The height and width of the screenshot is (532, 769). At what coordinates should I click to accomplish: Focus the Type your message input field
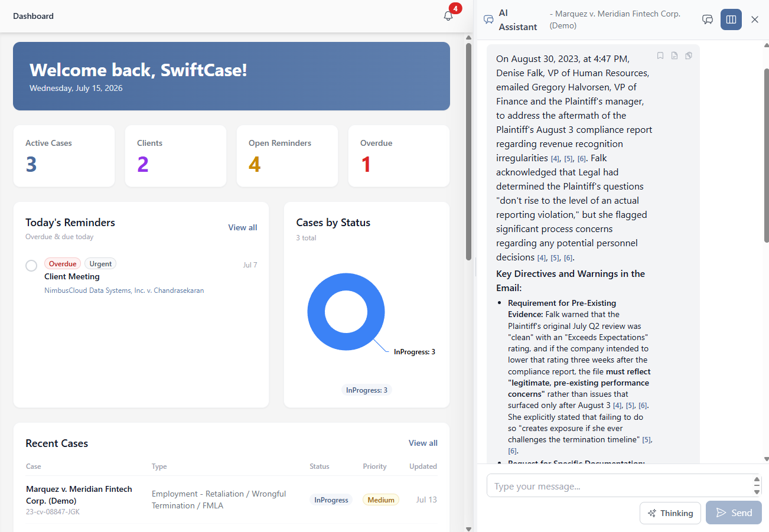tap(619, 486)
